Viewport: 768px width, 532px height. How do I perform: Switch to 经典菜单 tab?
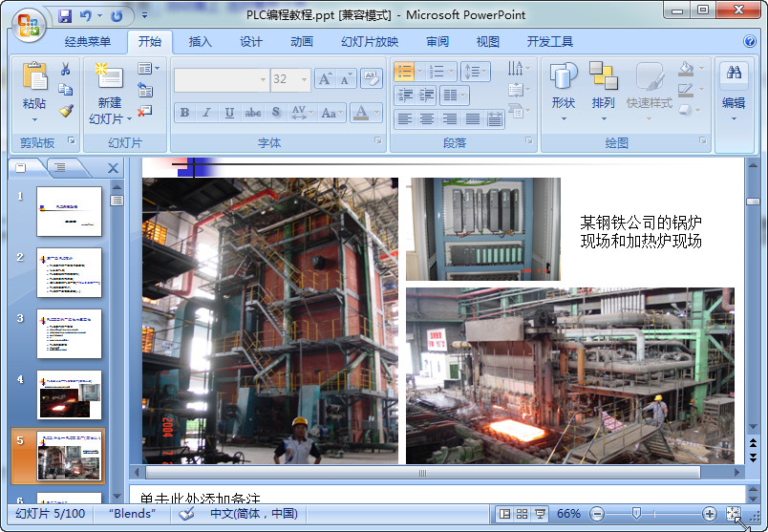click(88, 42)
